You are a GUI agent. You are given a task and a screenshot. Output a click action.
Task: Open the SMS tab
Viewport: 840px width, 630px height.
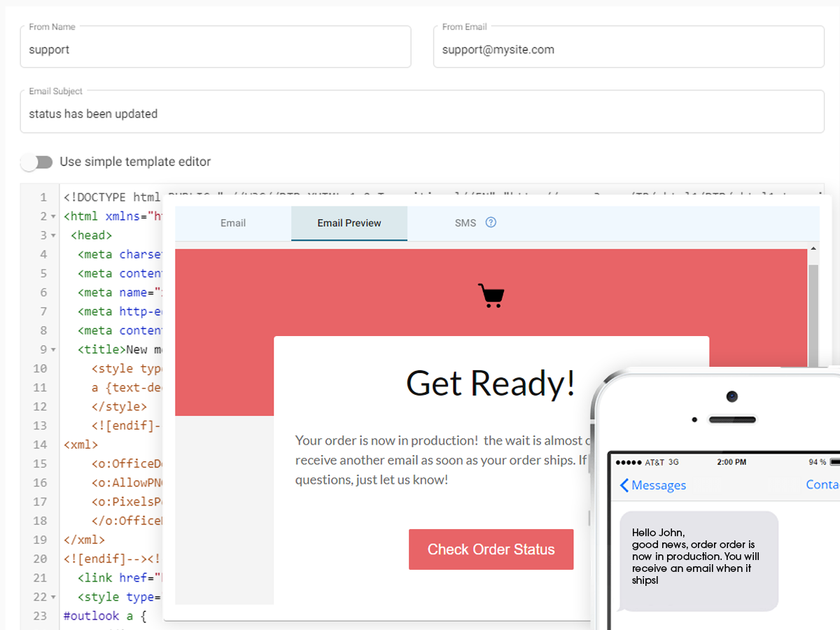[x=465, y=223]
